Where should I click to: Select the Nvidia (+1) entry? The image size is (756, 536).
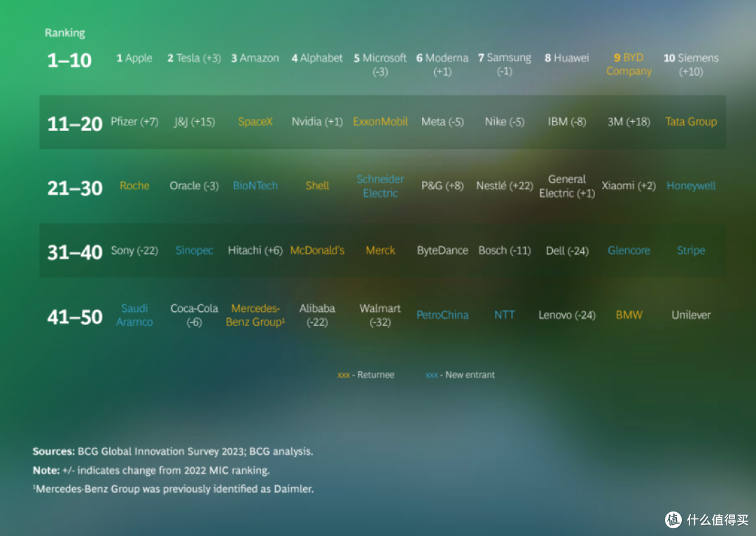[x=317, y=122]
